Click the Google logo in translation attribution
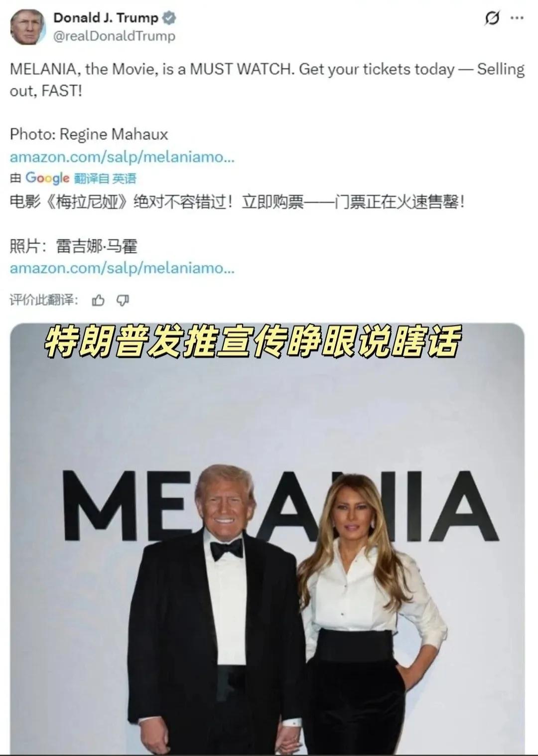The width and height of the screenshot is (538, 756). [x=47, y=178]
